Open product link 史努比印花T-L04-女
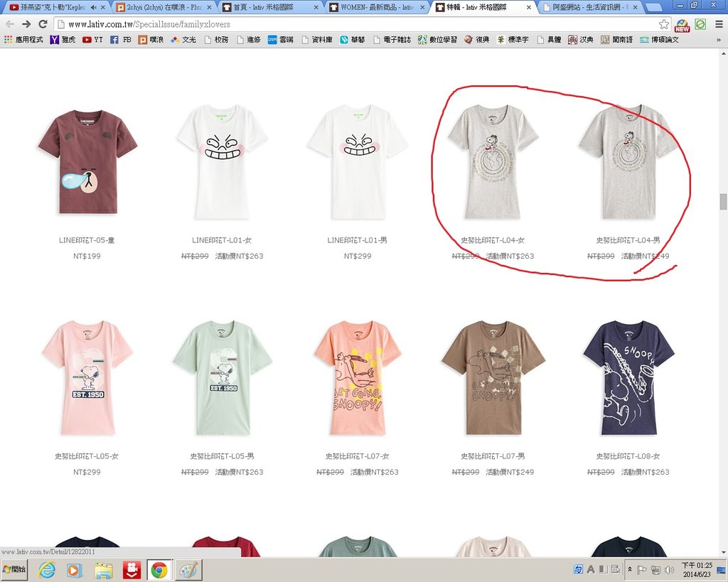 (493, 240)
